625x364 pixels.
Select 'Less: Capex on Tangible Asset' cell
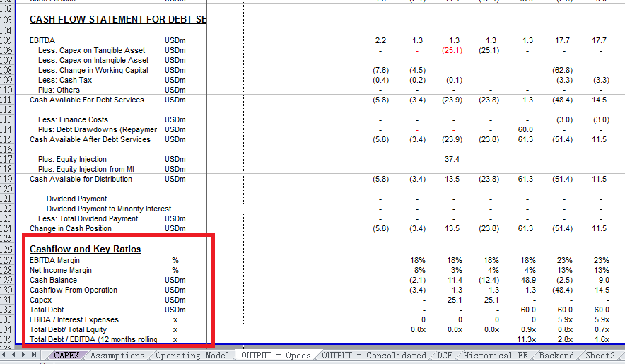click(x=92, y=50)
